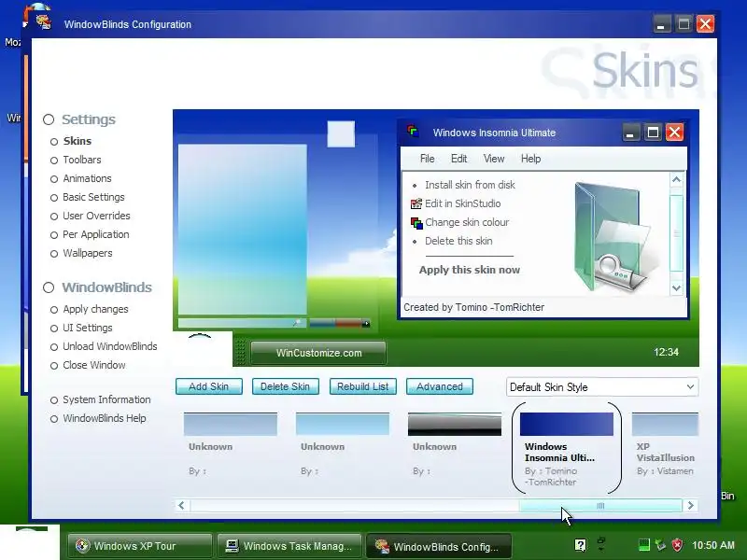Select the XP VistaIllusion skin thumbnail
747x560 pixels.
click(665, 424)
